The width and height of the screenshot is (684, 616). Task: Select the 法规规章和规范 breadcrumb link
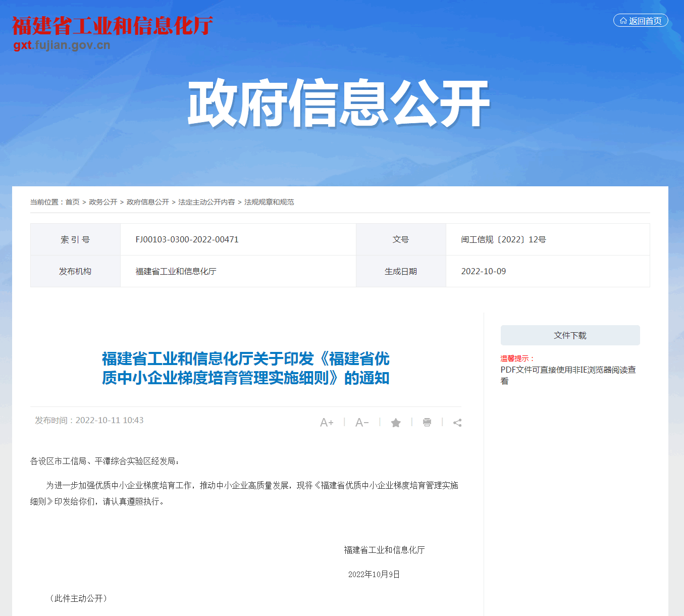click(269, 202)
